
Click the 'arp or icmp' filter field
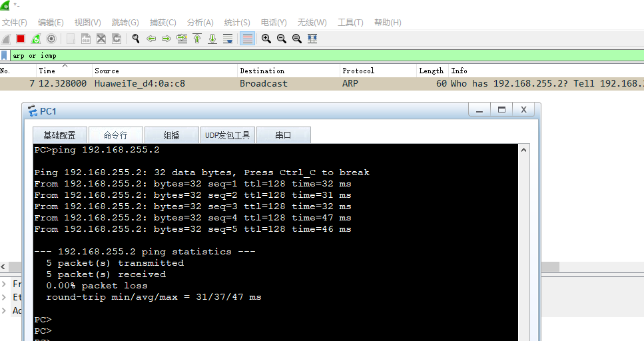326,55
